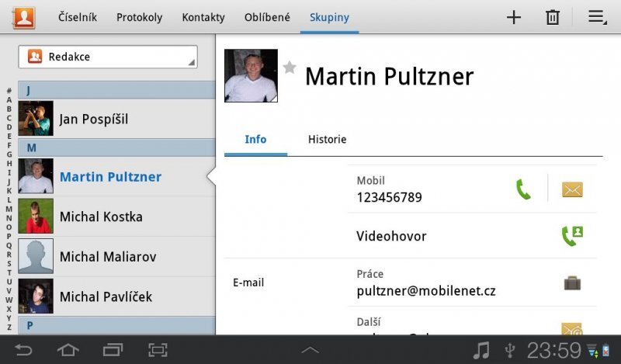This screenshot has height=364, width=621.
Task: Expand the mini apps tray arrow
Action: point(310,350)
